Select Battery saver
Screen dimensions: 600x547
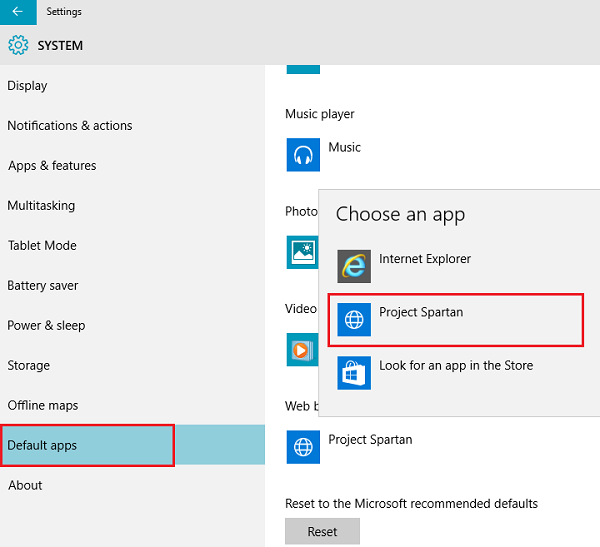pyautogui.click(x=43, y=286)
